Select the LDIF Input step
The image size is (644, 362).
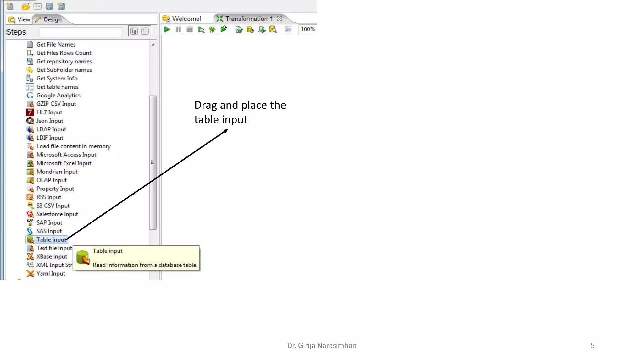[x=50, y=138]
